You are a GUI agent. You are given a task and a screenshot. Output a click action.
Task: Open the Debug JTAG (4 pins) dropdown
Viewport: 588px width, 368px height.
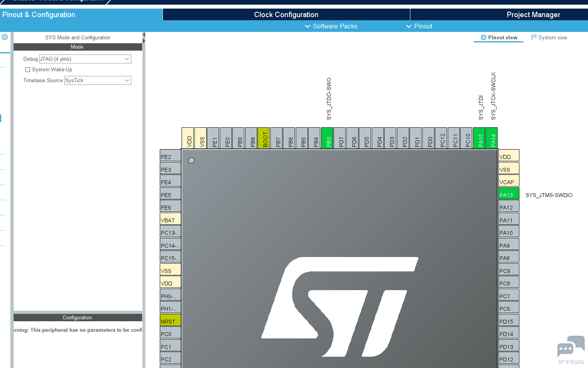click(85, 59)
